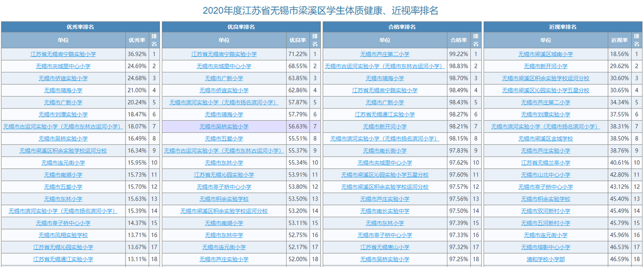
Task: Select 无锡市滨河实验小学 in 优良率排名 table
Action: 224,103
